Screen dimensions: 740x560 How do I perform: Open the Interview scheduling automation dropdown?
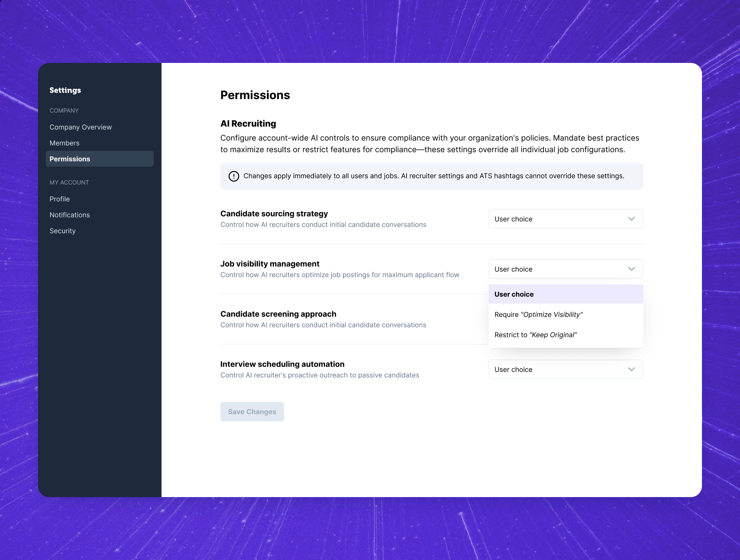point(565,369)
